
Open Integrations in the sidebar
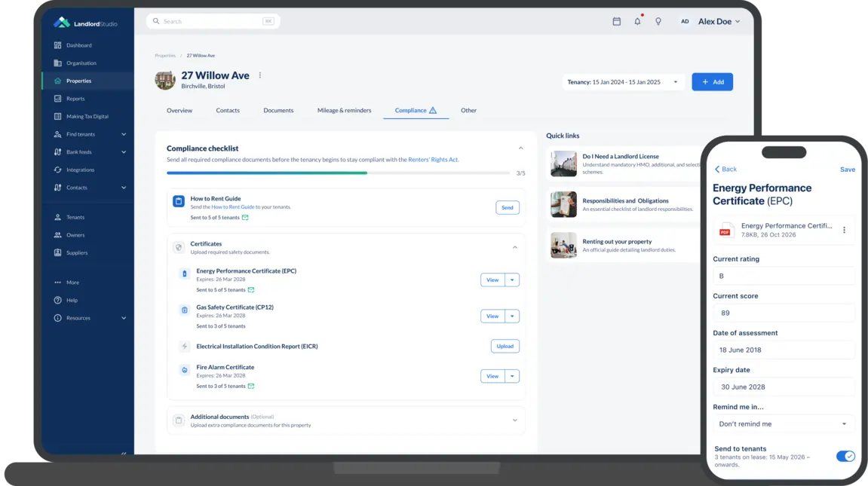point(80,170)
